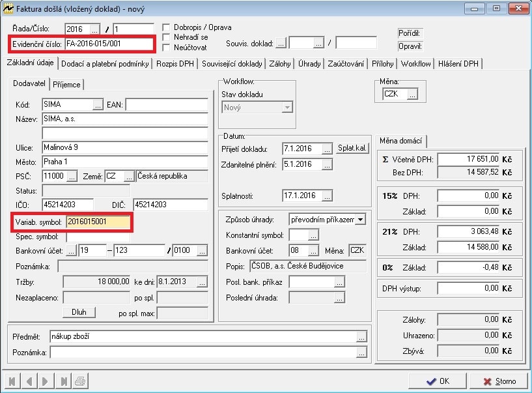532x393 pixels.
Task: Select the Měna domácí tab
Action: 401,141
